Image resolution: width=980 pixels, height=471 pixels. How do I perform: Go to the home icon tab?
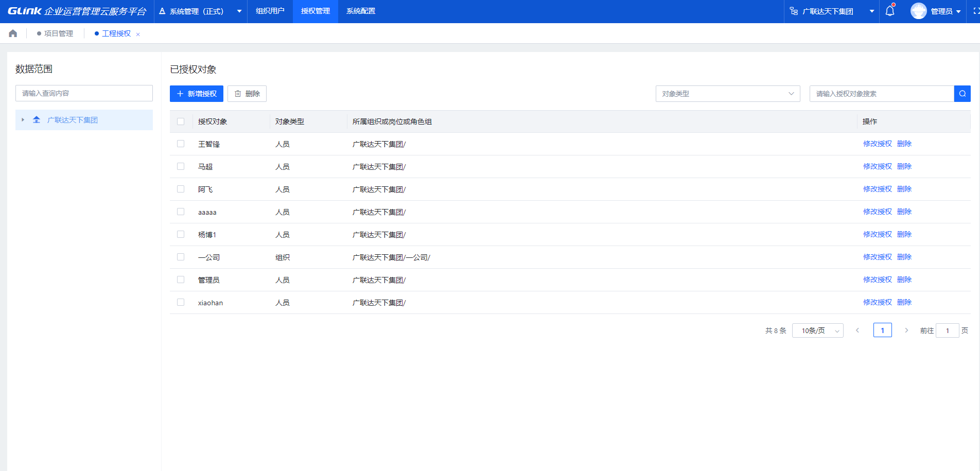click(x=13, y=33)
